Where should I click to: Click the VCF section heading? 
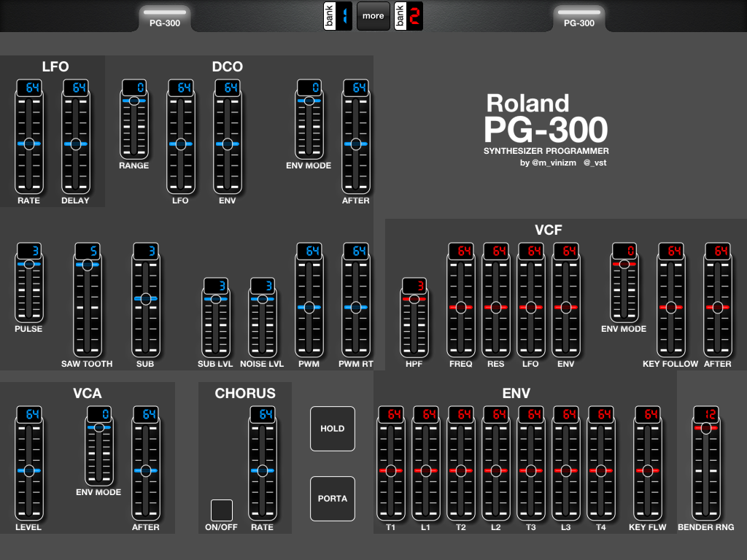pos(549,230)
